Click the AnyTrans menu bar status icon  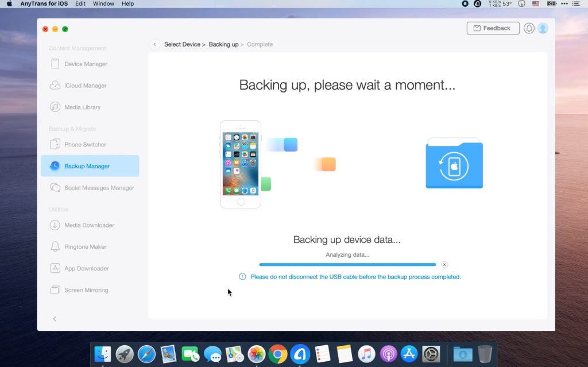point(477,4)
